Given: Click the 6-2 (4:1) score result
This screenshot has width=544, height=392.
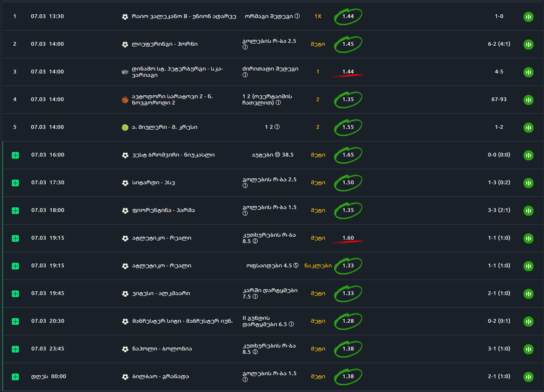Looking at the screenshot, I should tap(499, 44).
